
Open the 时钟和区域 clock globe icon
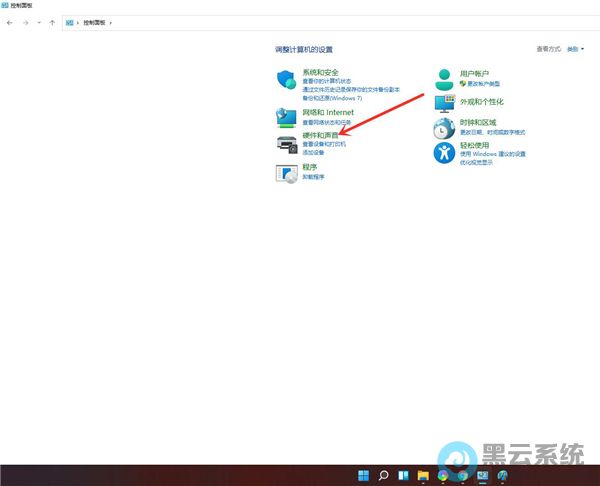coord(444,128)
